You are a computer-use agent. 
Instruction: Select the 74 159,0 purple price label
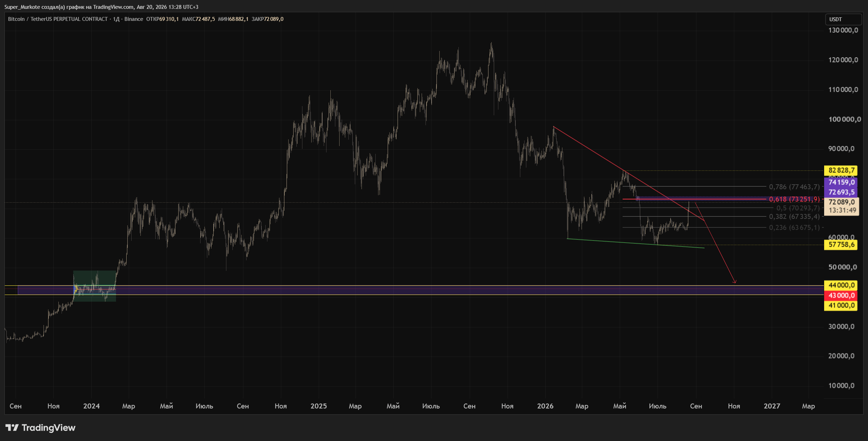pyautogui.click(x=841, y=182)
